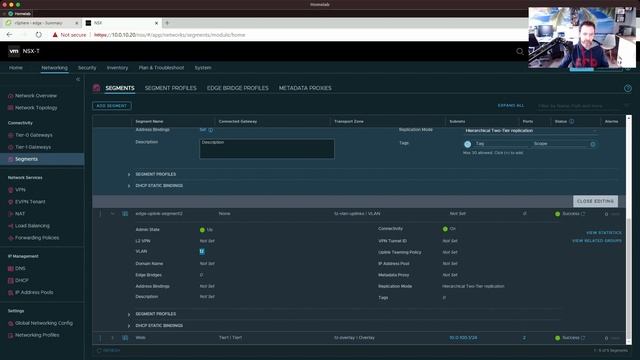Expand Segment Profiles in the editing segment

129,175
